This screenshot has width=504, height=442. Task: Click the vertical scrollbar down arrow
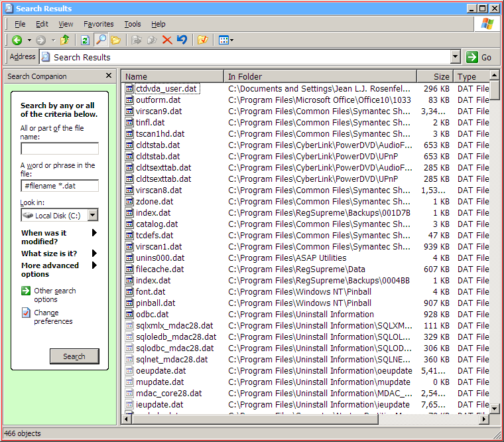click(494, 409)
